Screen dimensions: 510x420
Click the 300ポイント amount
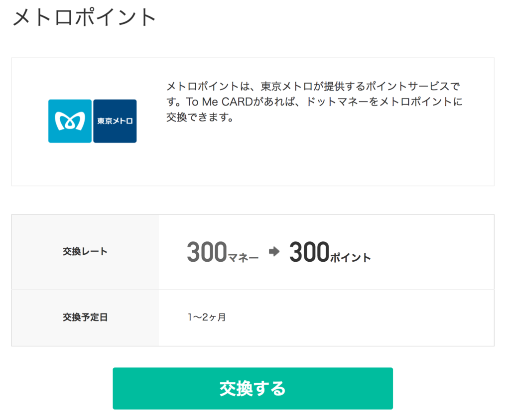coord(330,252)
